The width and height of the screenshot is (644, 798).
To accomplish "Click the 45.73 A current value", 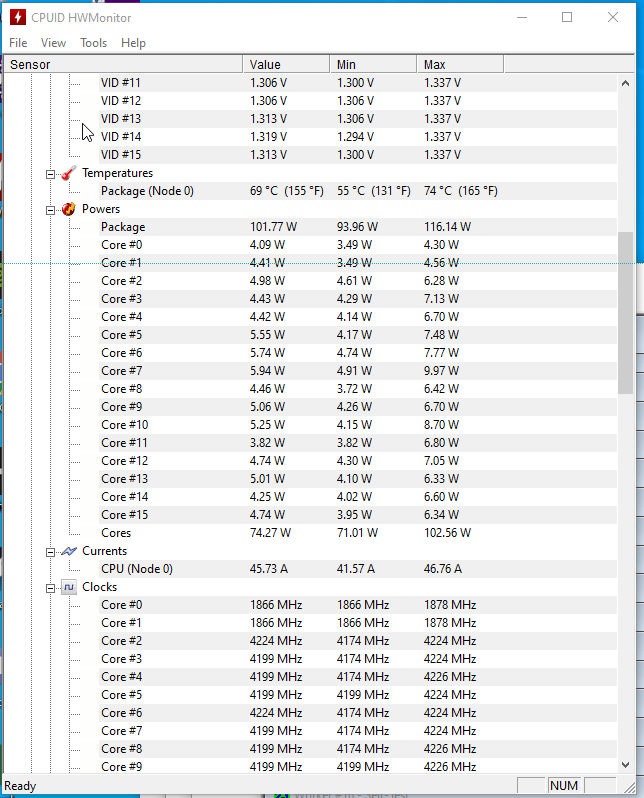I will click(269, 569).
